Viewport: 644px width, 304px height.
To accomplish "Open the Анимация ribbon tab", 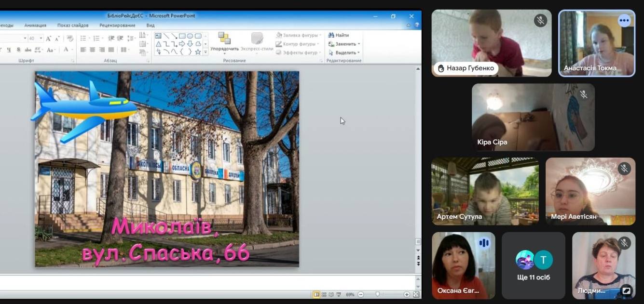I will click(35, 25).
